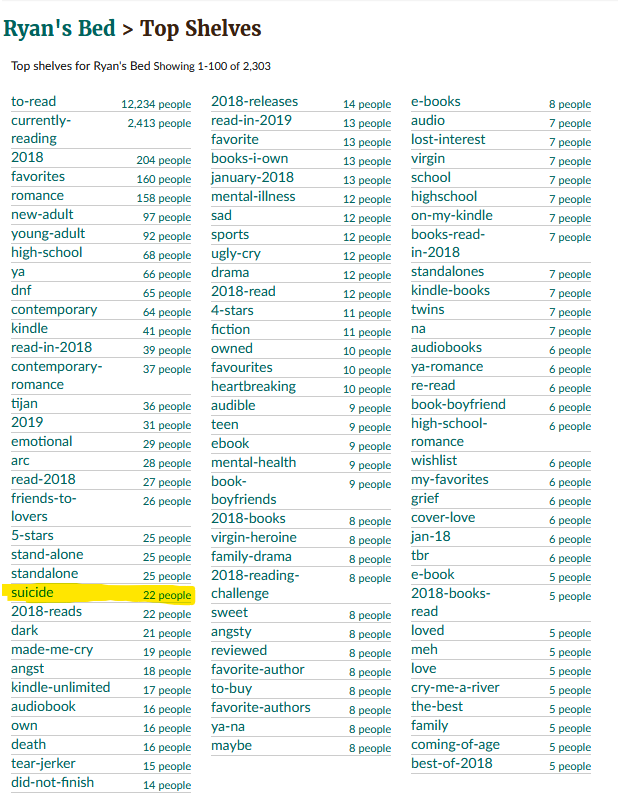Open the stand-alone shelf
618x797 pixels.
click(47, 555)
